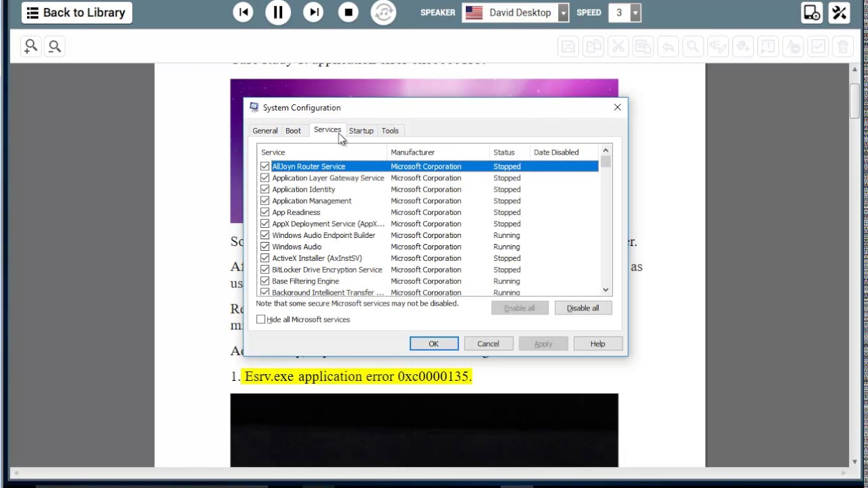Close the System Configuration dialog
Screen dimensions: 868x488
[617, 107]
